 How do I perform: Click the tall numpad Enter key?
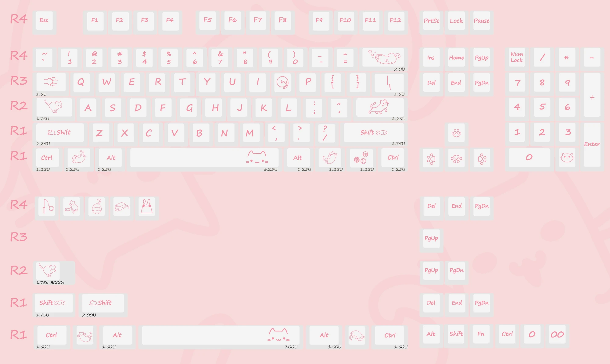click(x=592, y=144)
